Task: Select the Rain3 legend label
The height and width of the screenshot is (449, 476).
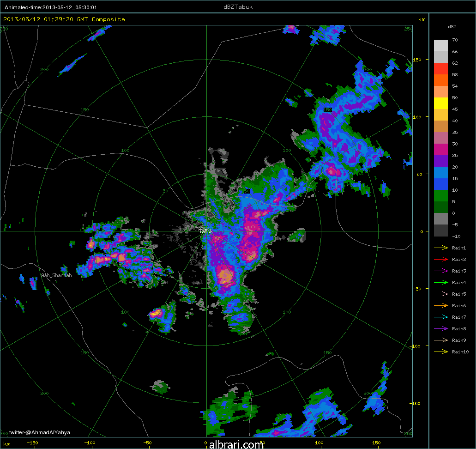Action: click(459, 271)
